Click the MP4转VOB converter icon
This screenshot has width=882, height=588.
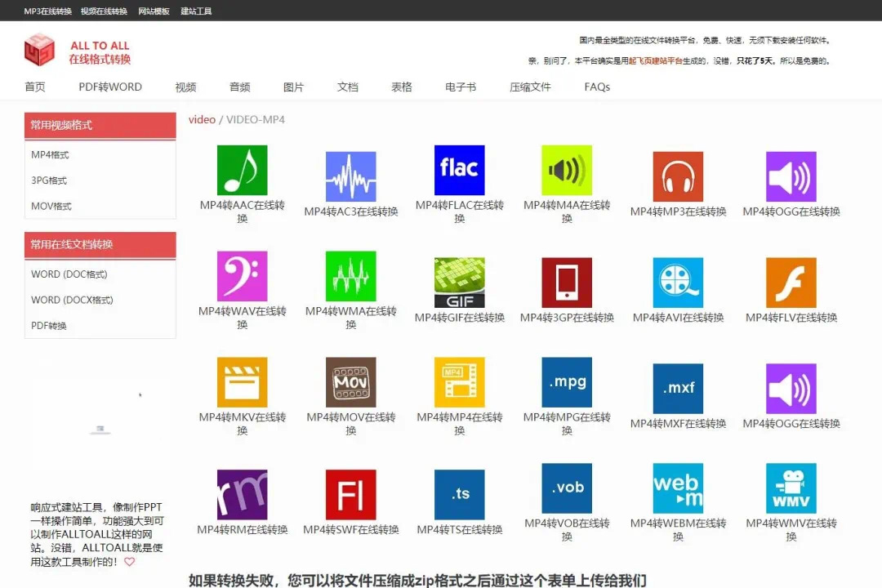(568, 488)
